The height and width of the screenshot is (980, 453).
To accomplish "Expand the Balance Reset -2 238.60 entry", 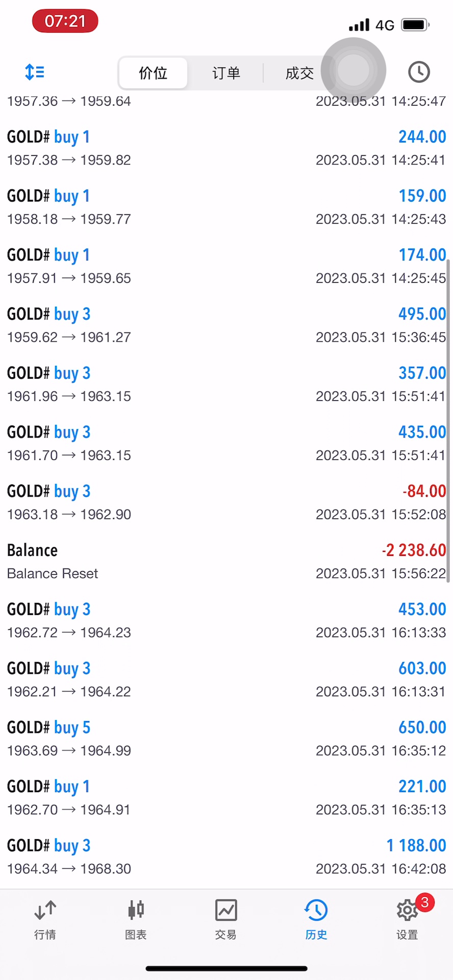I will [226, 561].
